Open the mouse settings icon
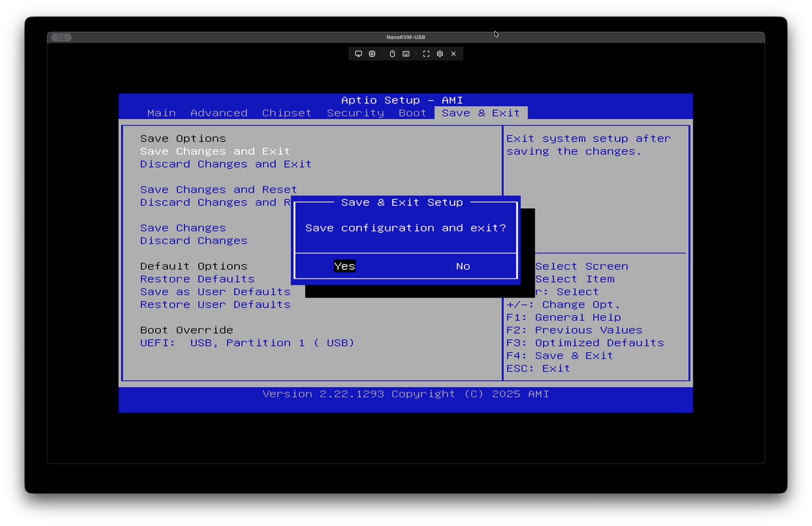The width and height of the screenshot is (812, 526). (392, 54)
